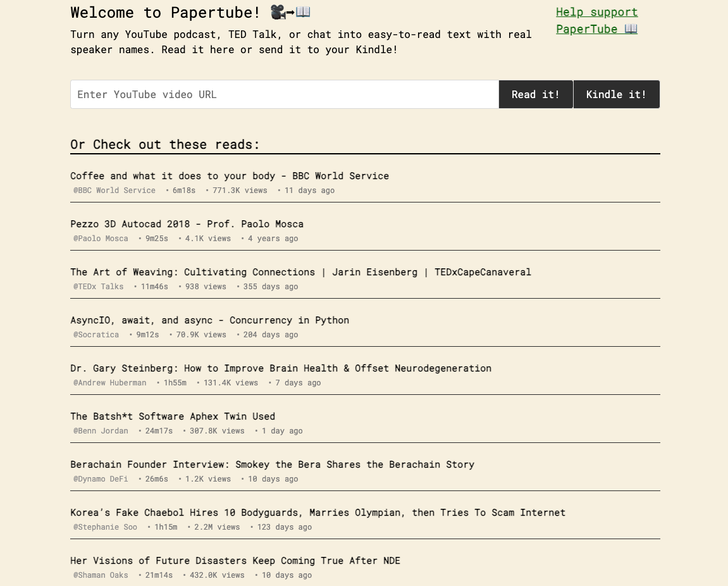
Task: Click the @TEDx Talks channel name
Action: pos(99,287)
